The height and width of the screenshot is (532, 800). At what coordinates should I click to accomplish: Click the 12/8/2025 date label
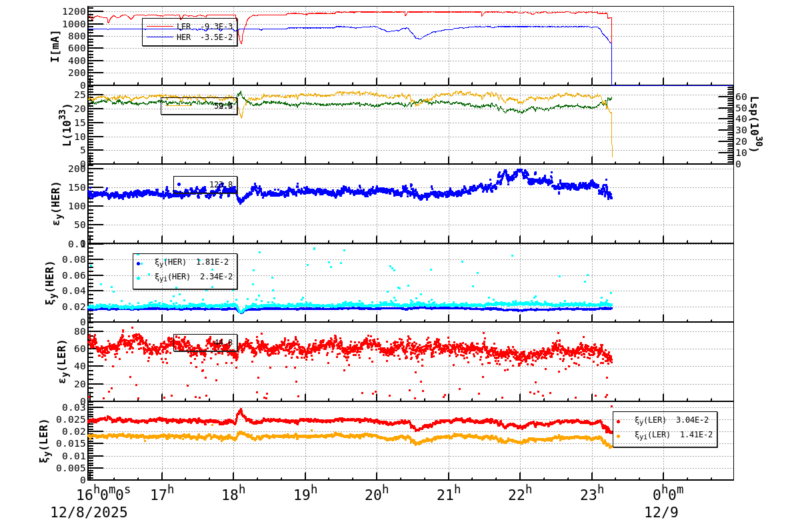88,512
